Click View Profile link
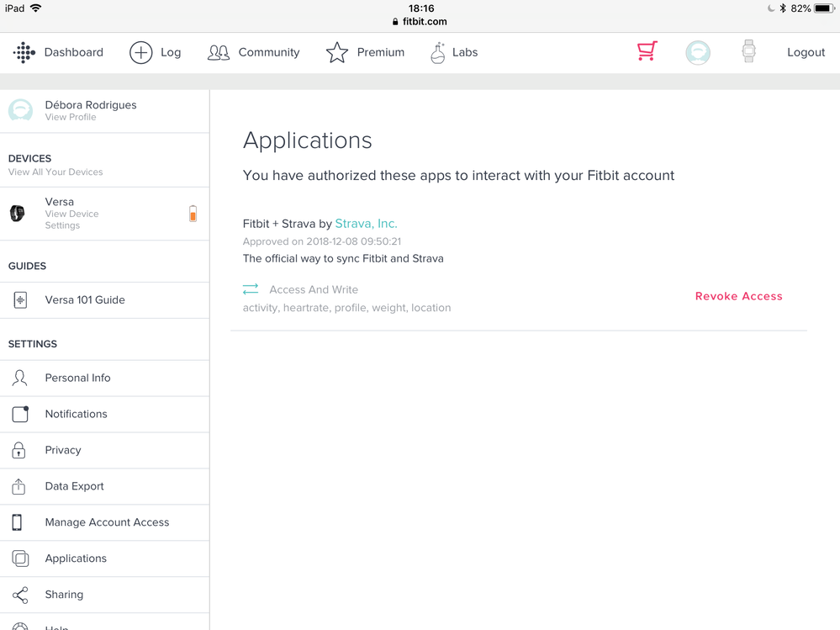The image size is (840, 630). (x=71, y=117)
